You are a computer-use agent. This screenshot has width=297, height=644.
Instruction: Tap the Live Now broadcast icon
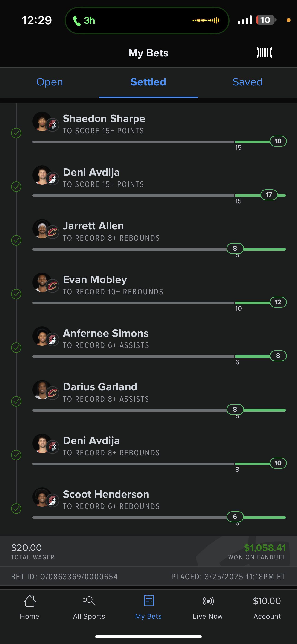click(208, 601)
